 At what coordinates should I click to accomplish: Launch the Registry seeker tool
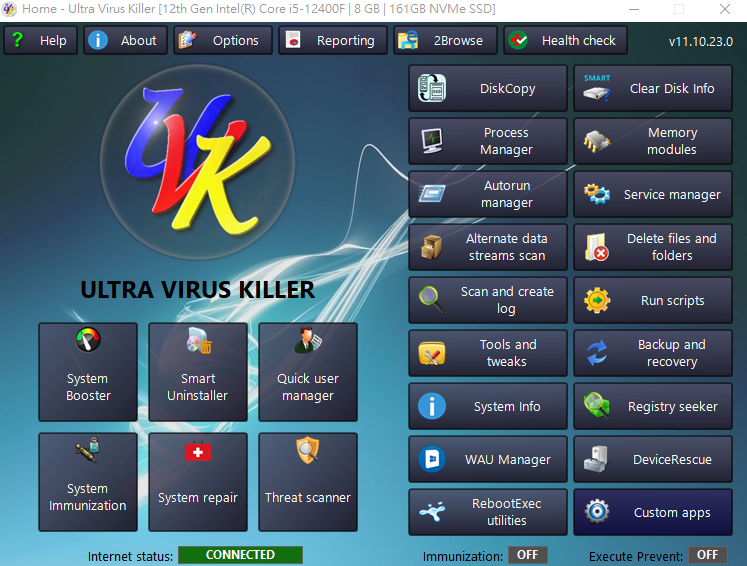click(653, 407)
